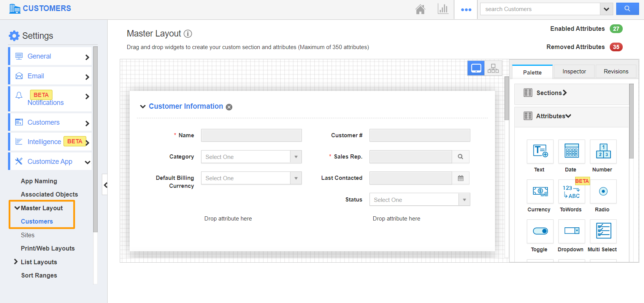Choose the Currency attribute widget
This screenshot has height=303, width=644.
(540, 191)
